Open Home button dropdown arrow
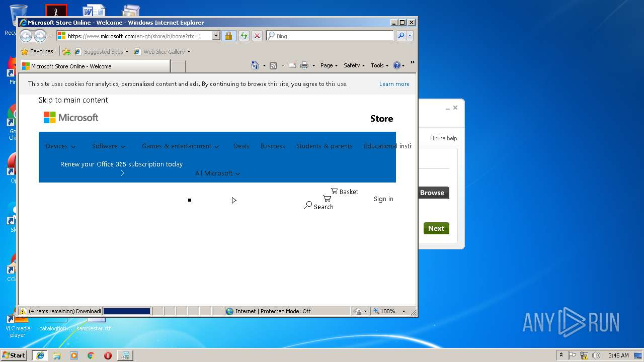 (x=264, y=65)
